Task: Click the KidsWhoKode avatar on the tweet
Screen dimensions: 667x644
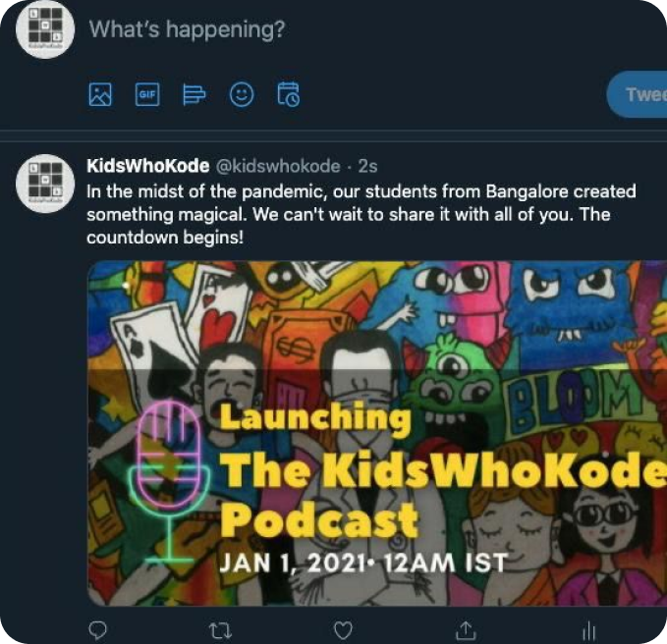Action: coord(47,181)
